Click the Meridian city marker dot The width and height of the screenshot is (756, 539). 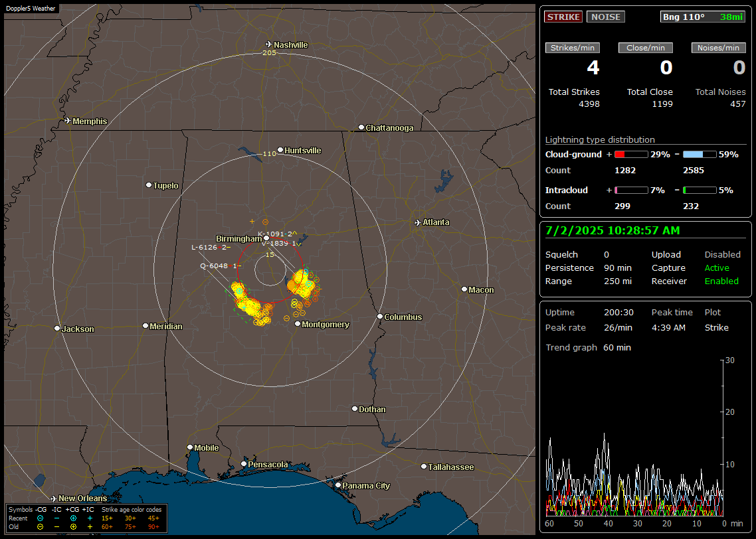click(x=145, y=326)
